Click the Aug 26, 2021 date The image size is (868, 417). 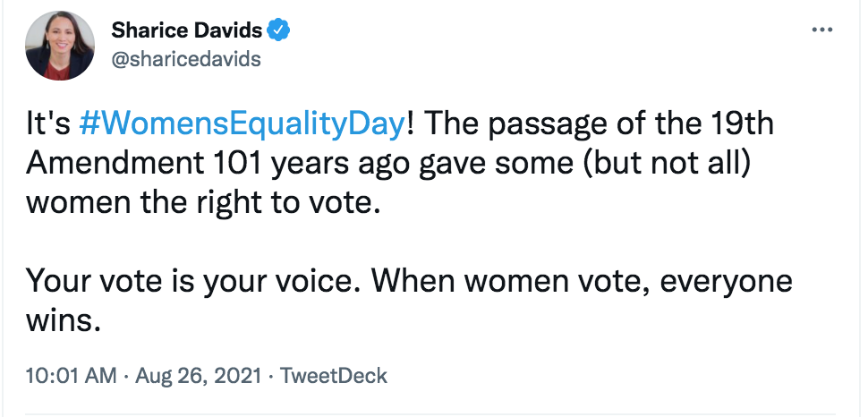click(199, 375)
